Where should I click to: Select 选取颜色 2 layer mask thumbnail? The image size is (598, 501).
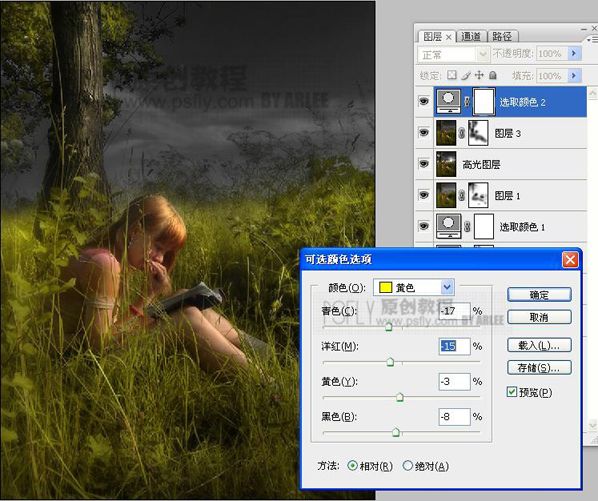point(484,102)
